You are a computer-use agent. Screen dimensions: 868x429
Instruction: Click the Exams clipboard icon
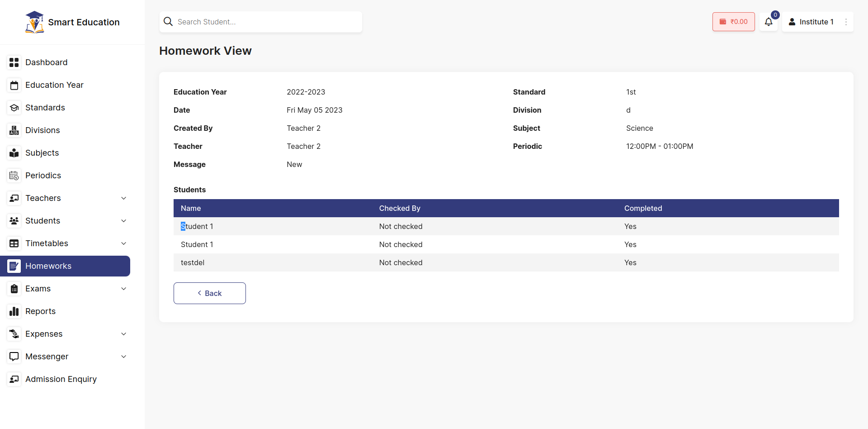(x=14, y=289)
